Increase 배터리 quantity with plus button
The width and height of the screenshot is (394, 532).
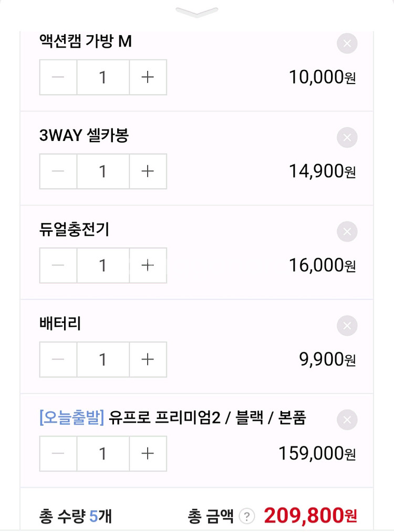click(148, 360)
